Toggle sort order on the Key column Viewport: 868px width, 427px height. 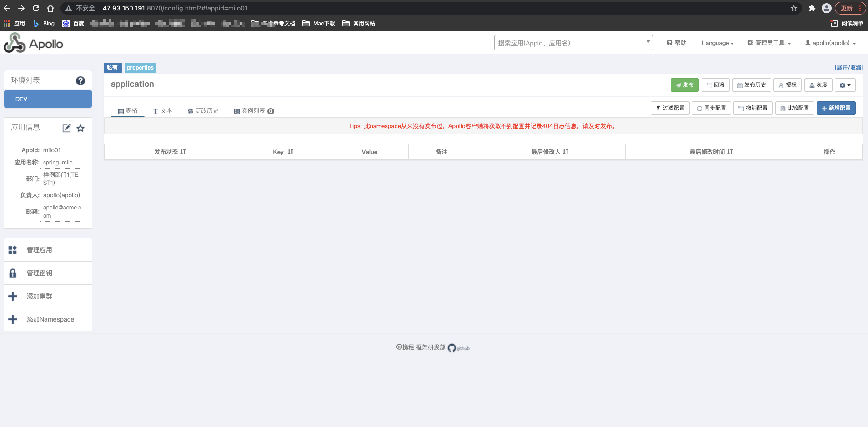tap(291, 152)
